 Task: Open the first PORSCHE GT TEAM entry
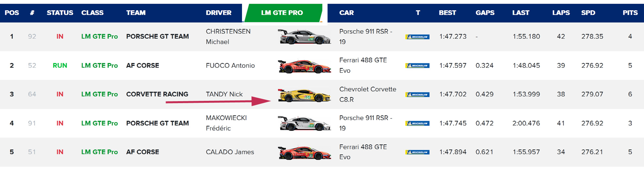pyautogui.click(x=157, y=37)
